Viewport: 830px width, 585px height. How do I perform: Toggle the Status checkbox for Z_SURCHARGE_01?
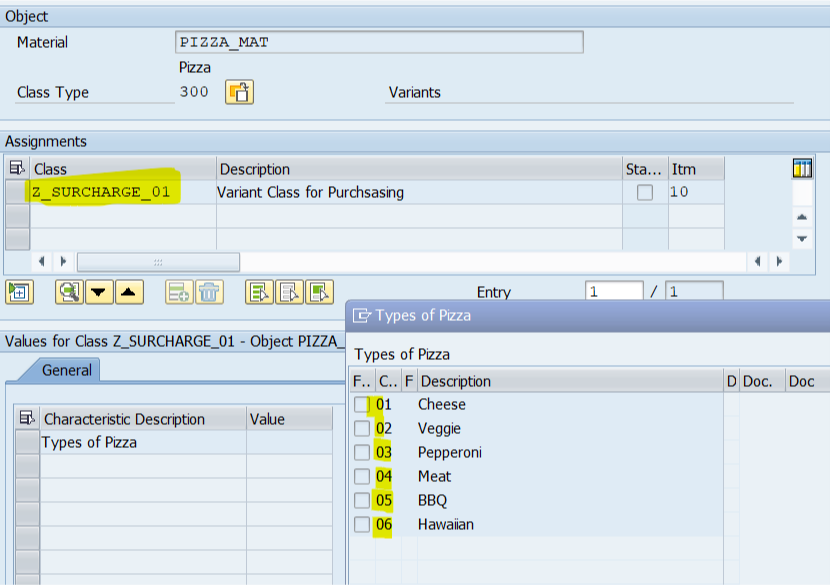[x=645, y=192]
